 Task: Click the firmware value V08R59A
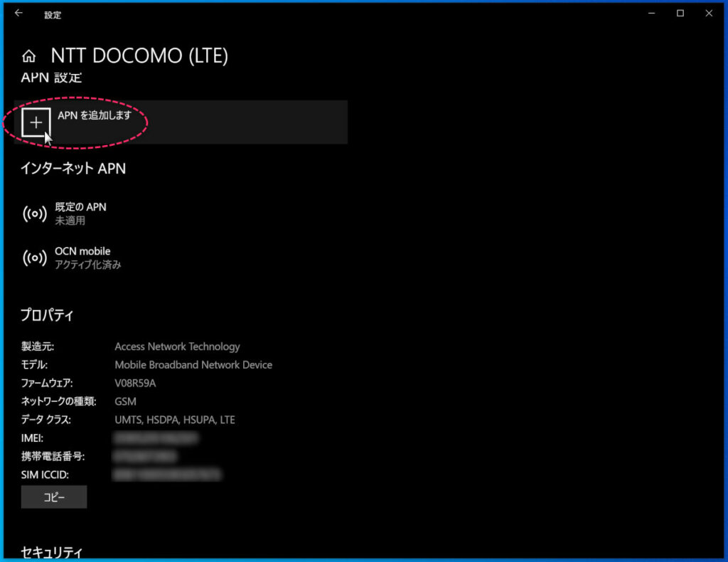135,383
